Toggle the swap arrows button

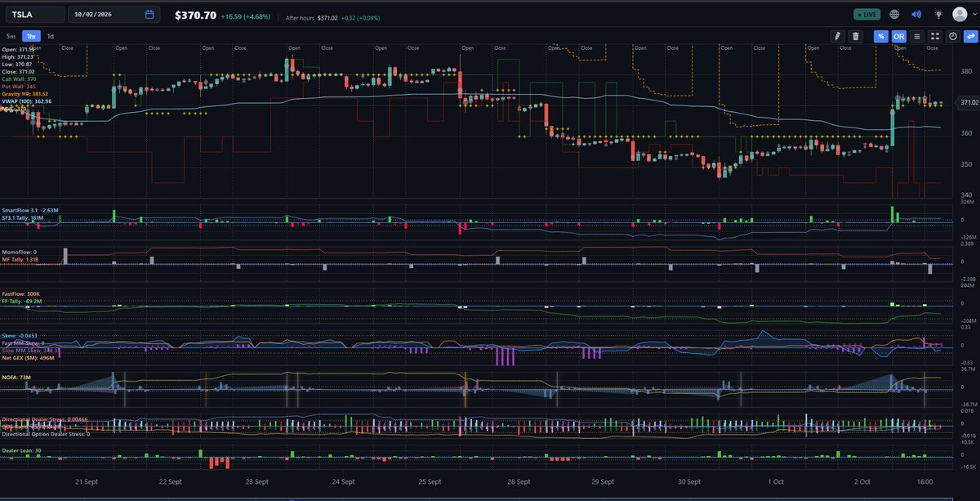coord(969,36)
